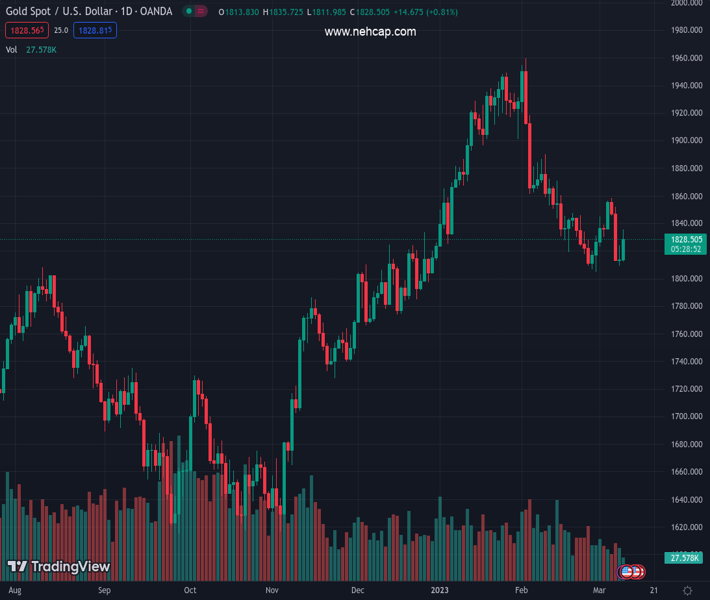Screen dimensions: 710x600
Task: Click the volume value label 27.578K on axis
Action: (x=686, y=557)
